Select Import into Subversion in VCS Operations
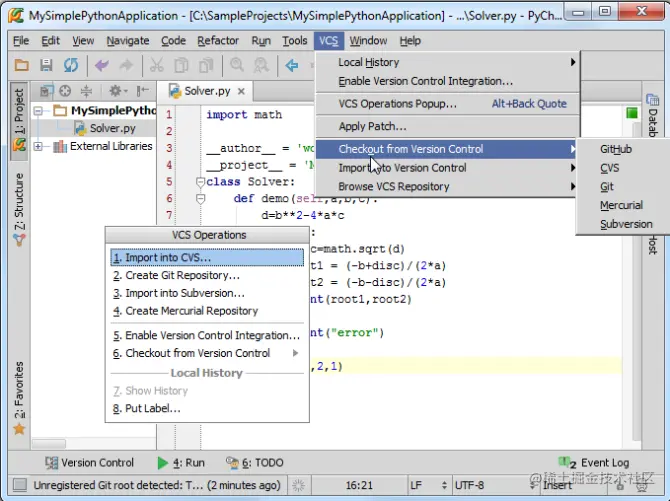This screenshot has width=670, height=501. click(207, 294)
